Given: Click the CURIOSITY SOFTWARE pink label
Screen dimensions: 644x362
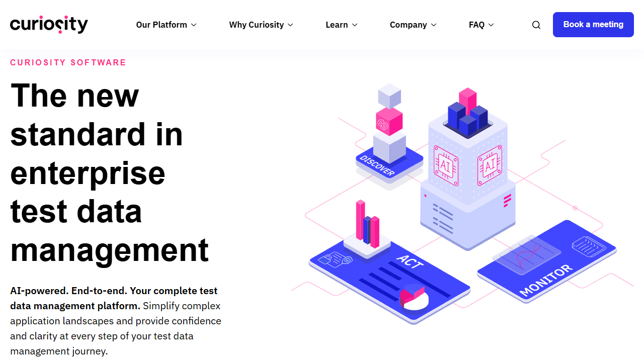Looking at the screenshot, I should click(68, 62).
